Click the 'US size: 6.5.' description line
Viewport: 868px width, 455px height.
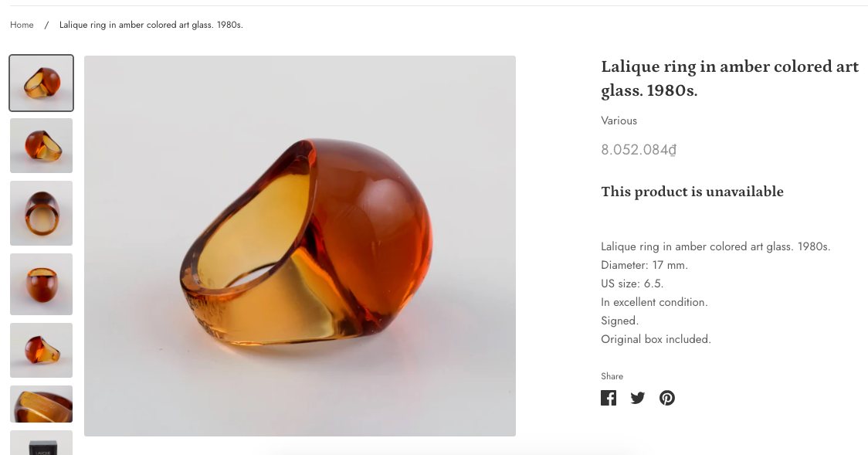click(x=632, y=284)
